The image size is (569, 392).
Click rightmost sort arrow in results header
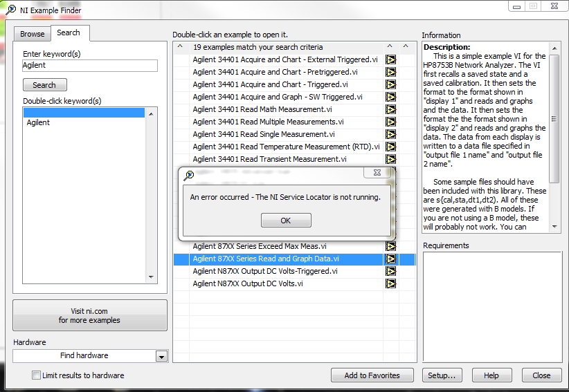406,46
